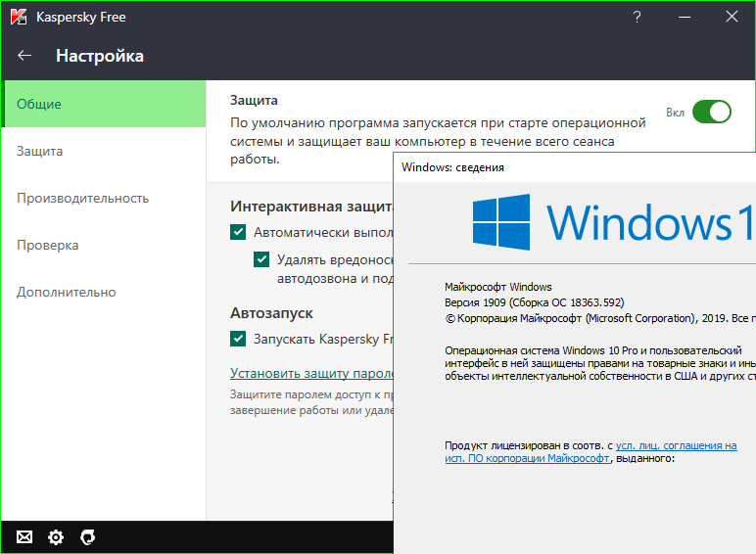This screenshot has height=554, width=756.
Task: Uncheck the Автоматически выполнять checkbox
Action: click(238, 232)
